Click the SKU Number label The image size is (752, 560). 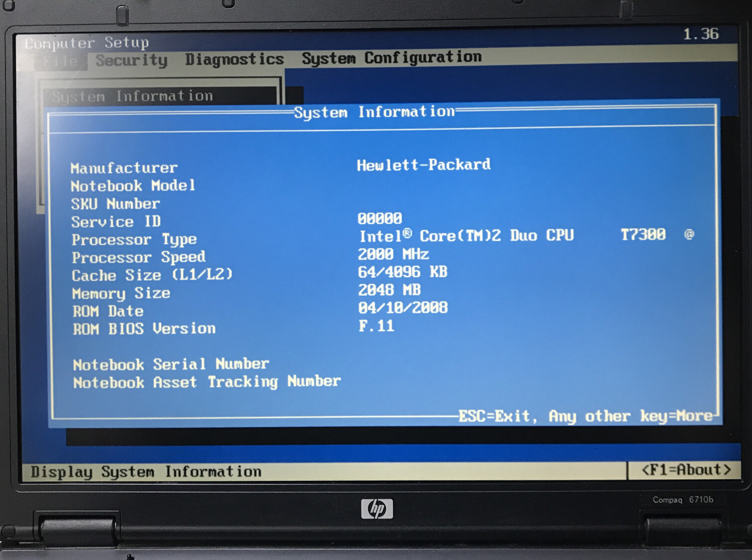(115, 203)
